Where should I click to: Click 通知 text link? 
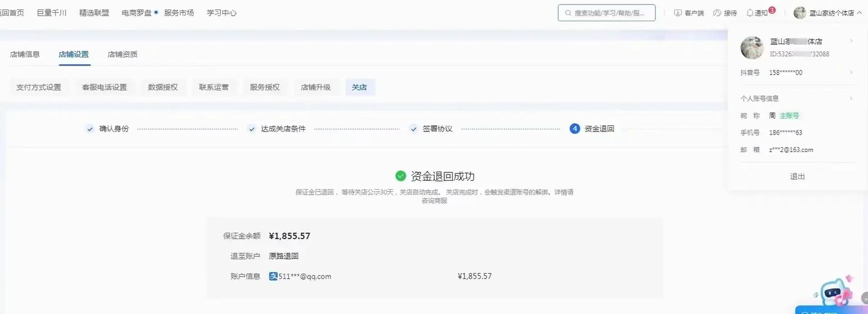761,13
